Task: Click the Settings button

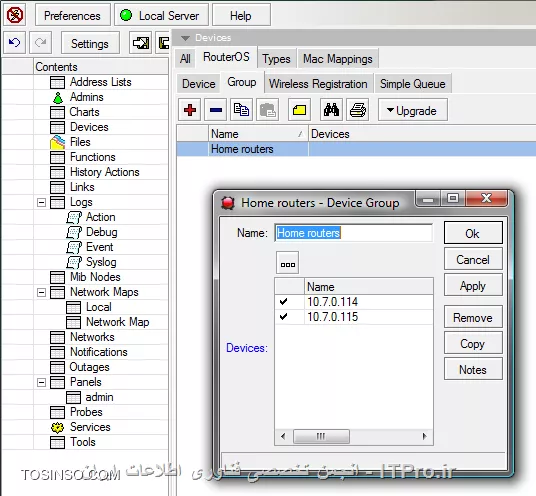Action: [x=90, y=43]
